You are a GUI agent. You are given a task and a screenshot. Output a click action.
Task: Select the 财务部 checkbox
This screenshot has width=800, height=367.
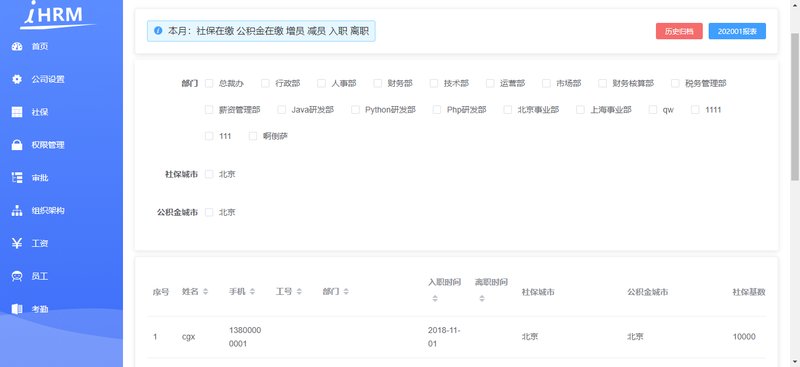[377, 83]
